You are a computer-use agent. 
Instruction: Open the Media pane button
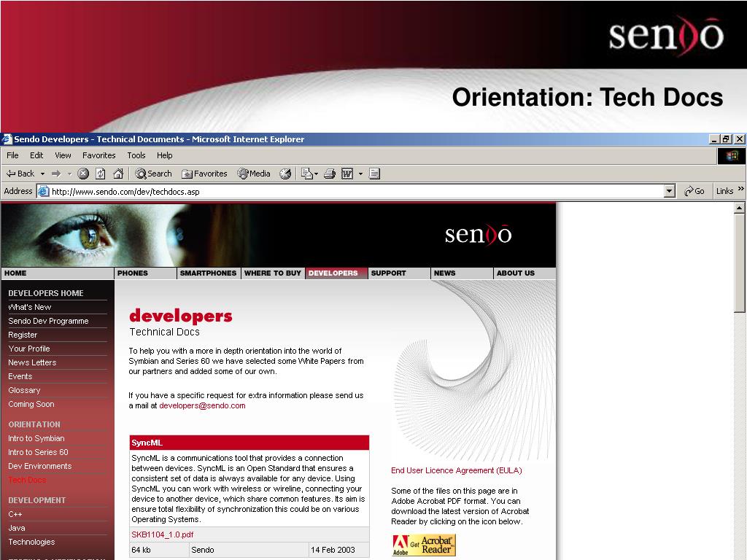[254, 174]
